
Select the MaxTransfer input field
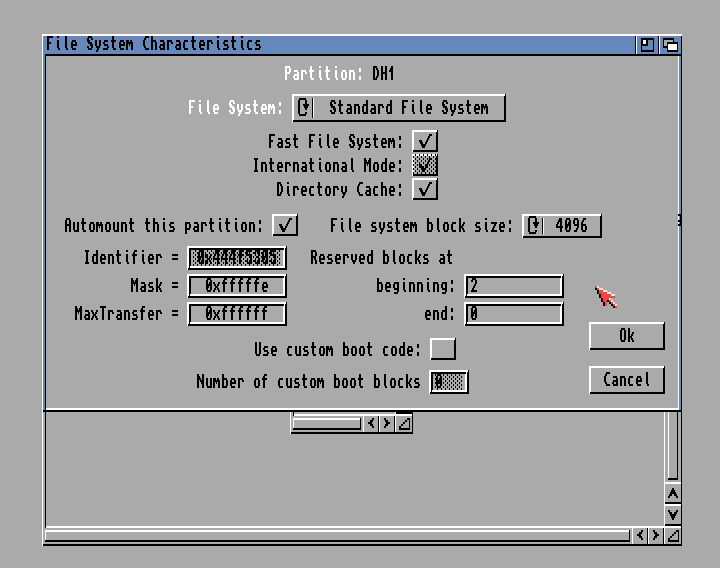click(237, 314)
